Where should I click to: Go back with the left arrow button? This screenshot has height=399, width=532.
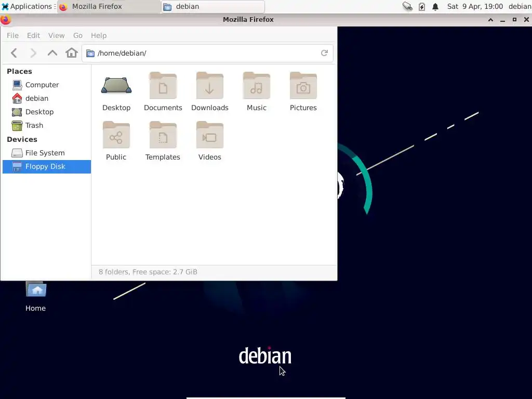(14, 53)
